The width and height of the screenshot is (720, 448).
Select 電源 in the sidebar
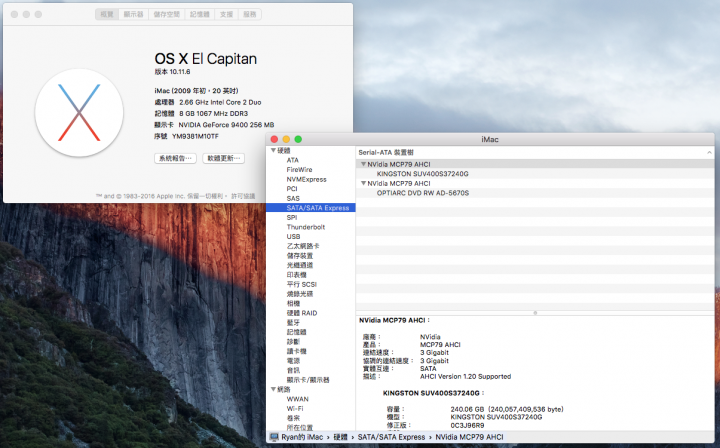pos(293,361)
